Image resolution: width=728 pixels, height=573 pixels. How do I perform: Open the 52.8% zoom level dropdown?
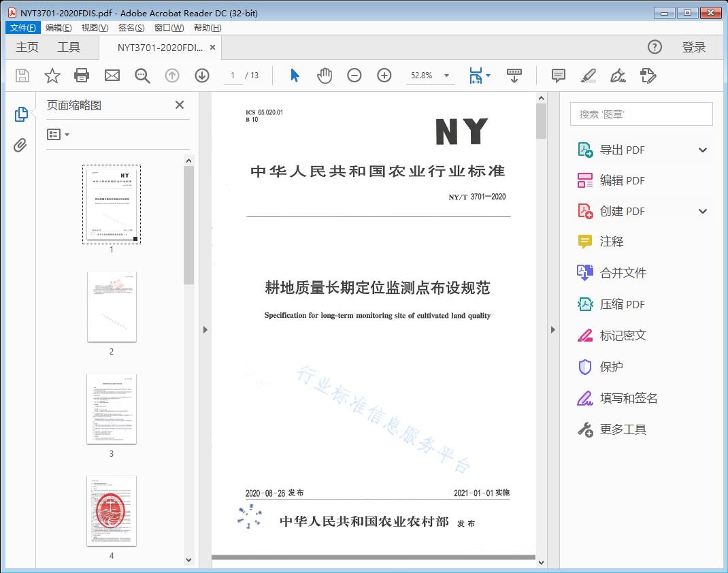pos(446,76)
